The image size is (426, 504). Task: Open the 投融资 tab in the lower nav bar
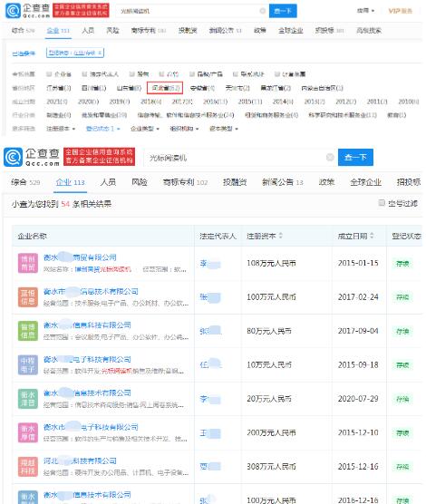(x=235, y=182)
